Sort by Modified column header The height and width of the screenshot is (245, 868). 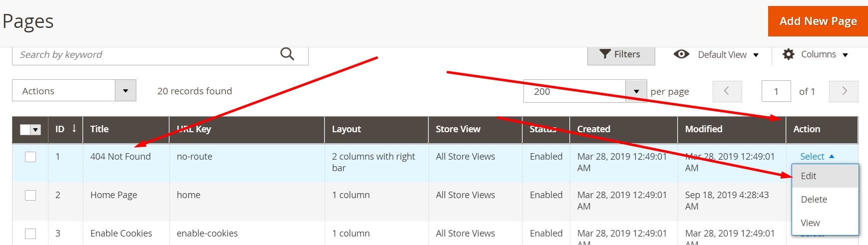732,129
